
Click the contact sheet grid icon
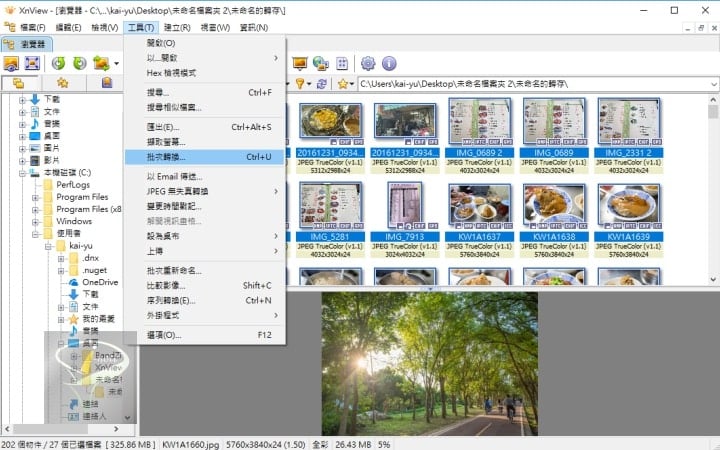(x=342, y=63)
